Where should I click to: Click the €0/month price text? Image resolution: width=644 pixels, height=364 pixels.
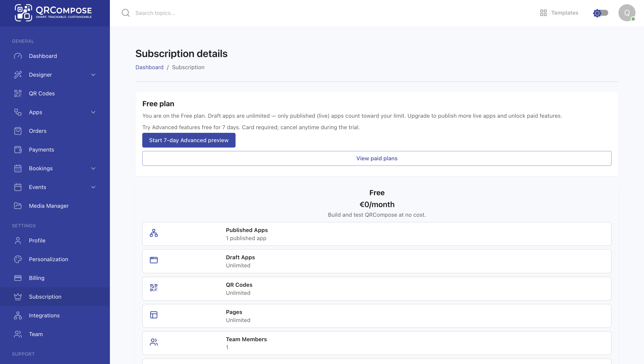tap(377, 205)
